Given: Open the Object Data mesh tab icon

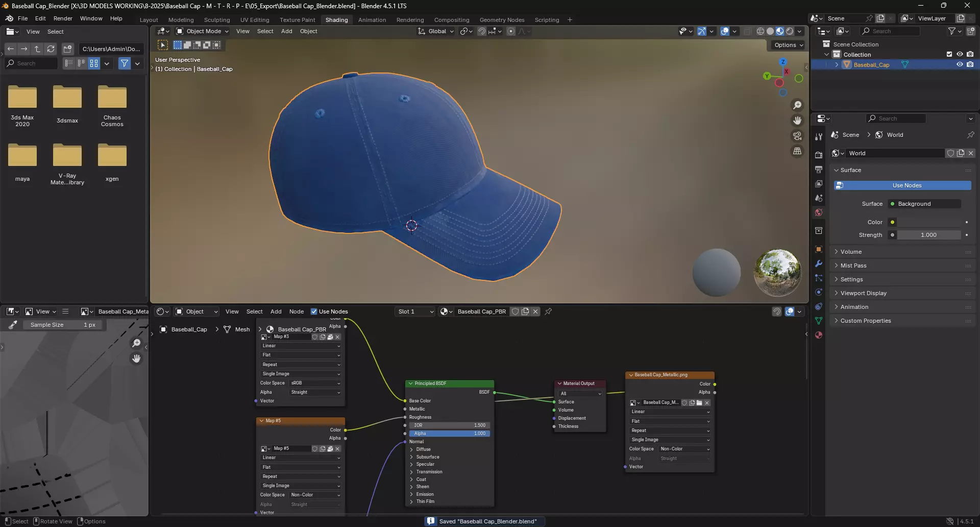Looking at the screenshot, I should 819,321.
